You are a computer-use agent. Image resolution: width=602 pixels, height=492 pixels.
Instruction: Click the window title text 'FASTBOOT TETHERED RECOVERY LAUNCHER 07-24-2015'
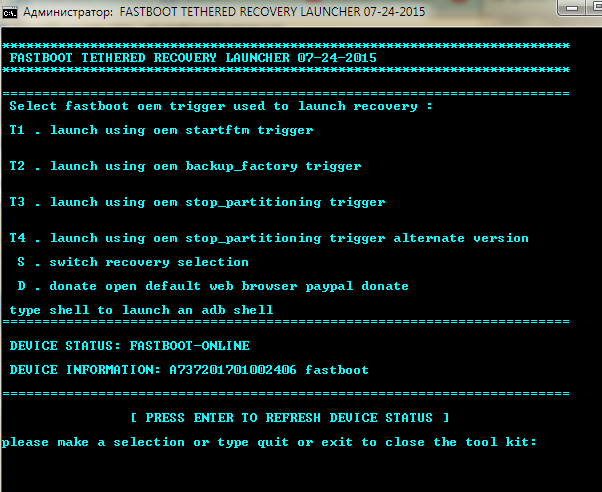point(272,12)
